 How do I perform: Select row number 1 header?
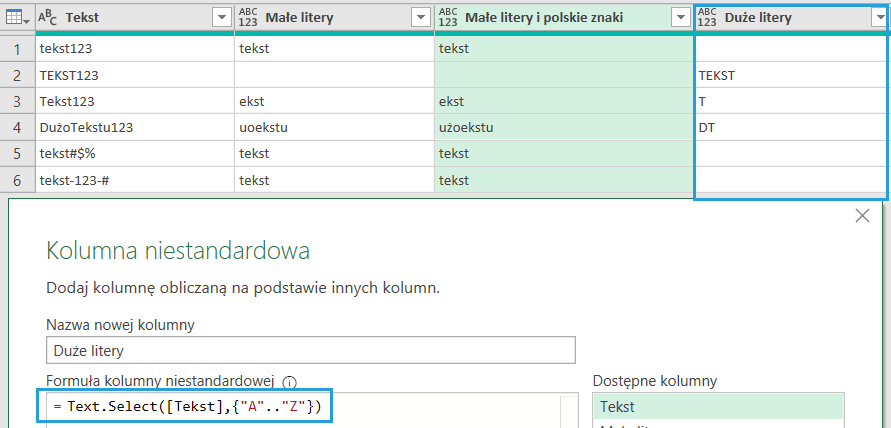(x=17, y=48)
